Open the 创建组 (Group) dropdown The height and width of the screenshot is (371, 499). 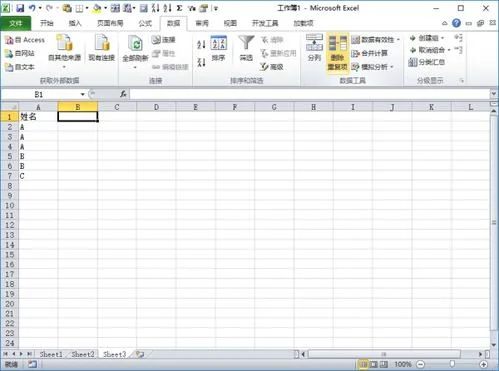442,38
